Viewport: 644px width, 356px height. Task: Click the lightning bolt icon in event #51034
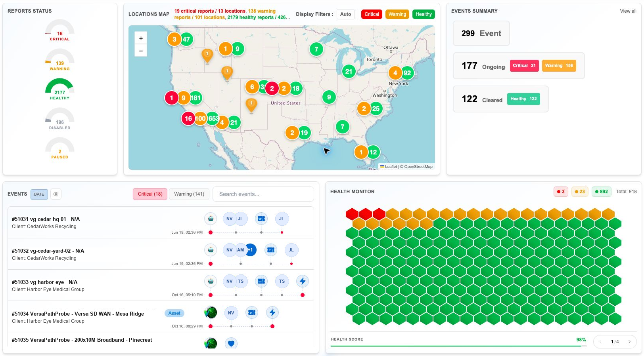(x=272, y=312)
